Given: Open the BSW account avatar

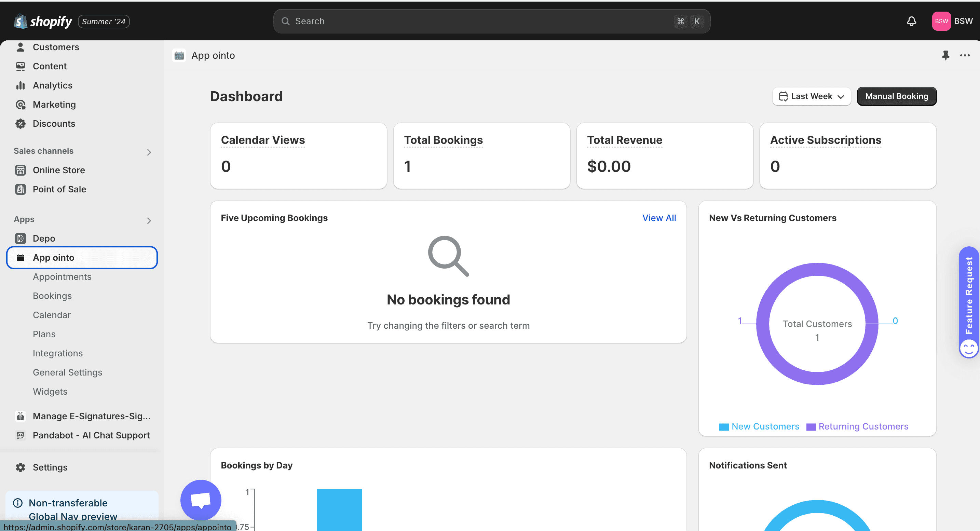Looking at the screenshot, I should [941, 21].
